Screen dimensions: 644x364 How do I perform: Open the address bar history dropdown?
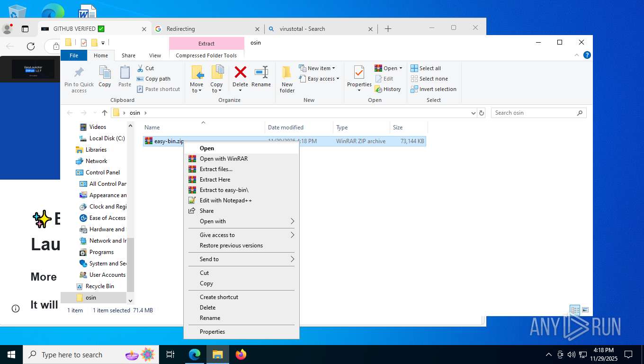pos(473,113)
